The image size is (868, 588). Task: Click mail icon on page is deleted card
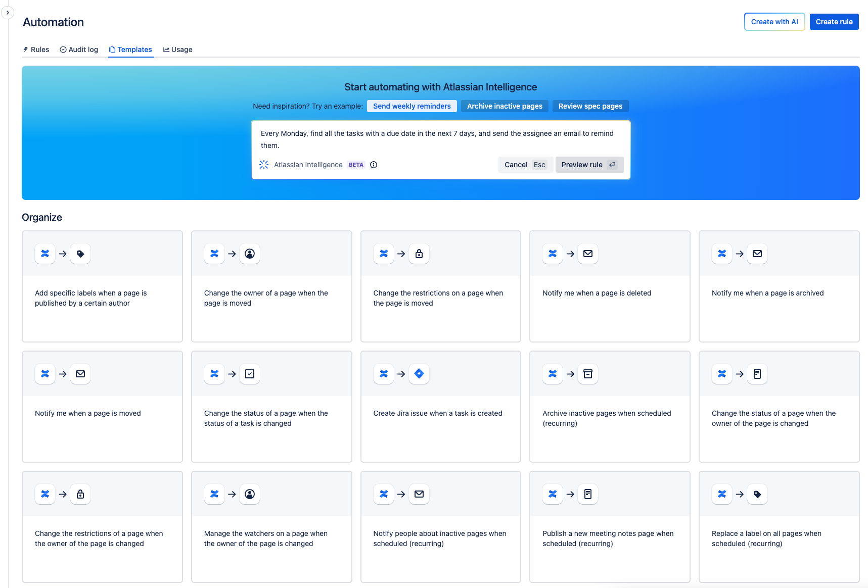pos(588,254)
